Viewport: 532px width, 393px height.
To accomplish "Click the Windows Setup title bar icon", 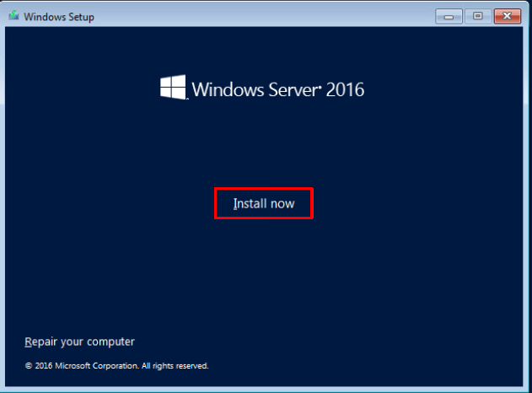I will pos(13,16).
